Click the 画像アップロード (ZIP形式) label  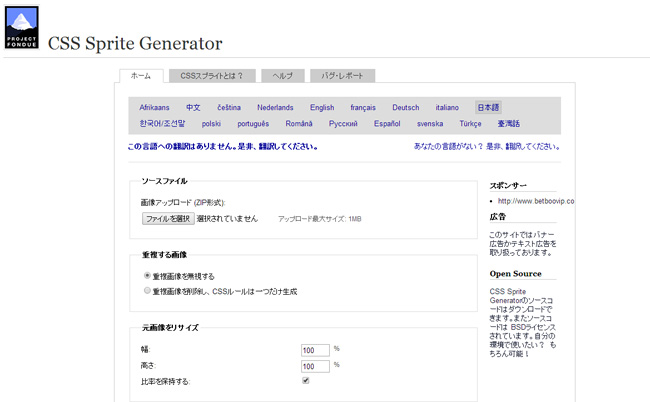point(183,203)
